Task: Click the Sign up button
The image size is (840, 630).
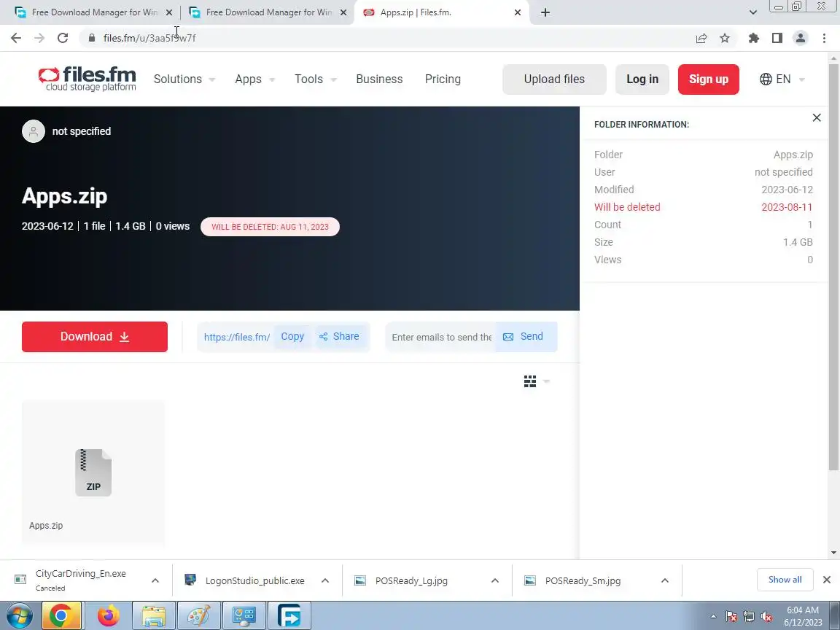Action: click(708, 79)
